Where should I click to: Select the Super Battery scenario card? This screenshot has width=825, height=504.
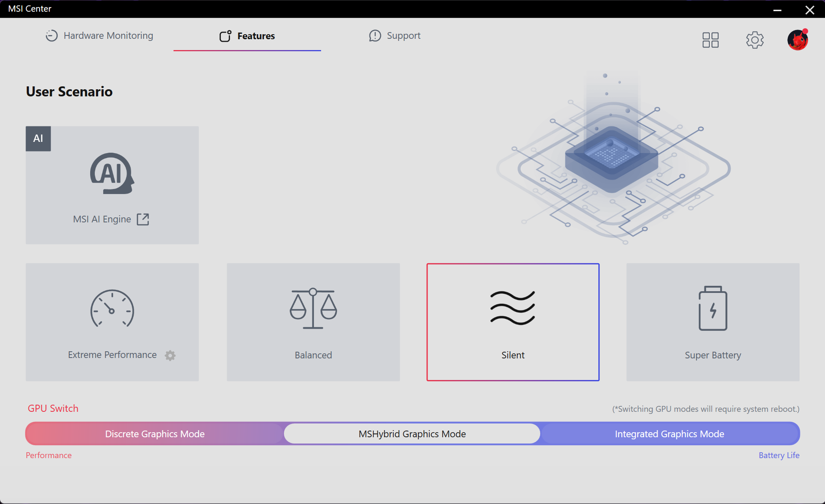[x=713, y=322]
